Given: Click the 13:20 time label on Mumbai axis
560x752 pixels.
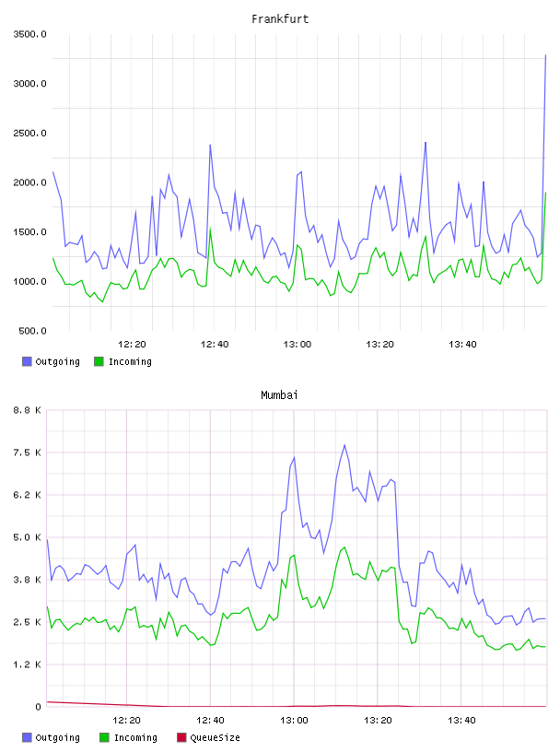Looking at the screenshot, I should [x=378, y=721].
